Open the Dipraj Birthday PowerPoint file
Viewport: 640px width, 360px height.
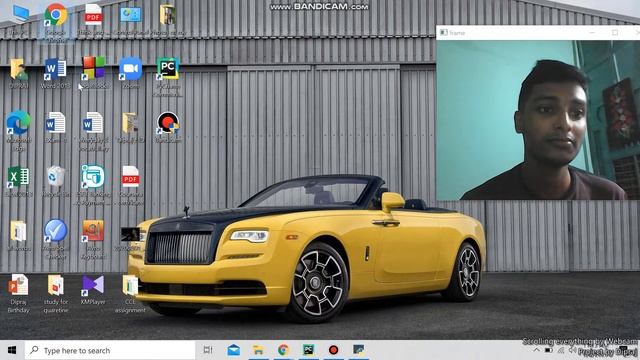pyautogui.click(x=18, y=293)
